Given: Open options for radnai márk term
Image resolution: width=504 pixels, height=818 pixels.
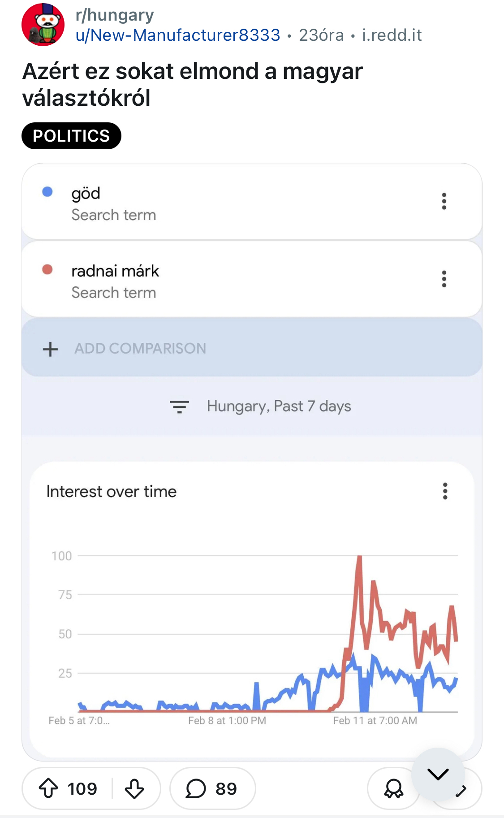Looking at the screenshot, I should coord(444,279).
